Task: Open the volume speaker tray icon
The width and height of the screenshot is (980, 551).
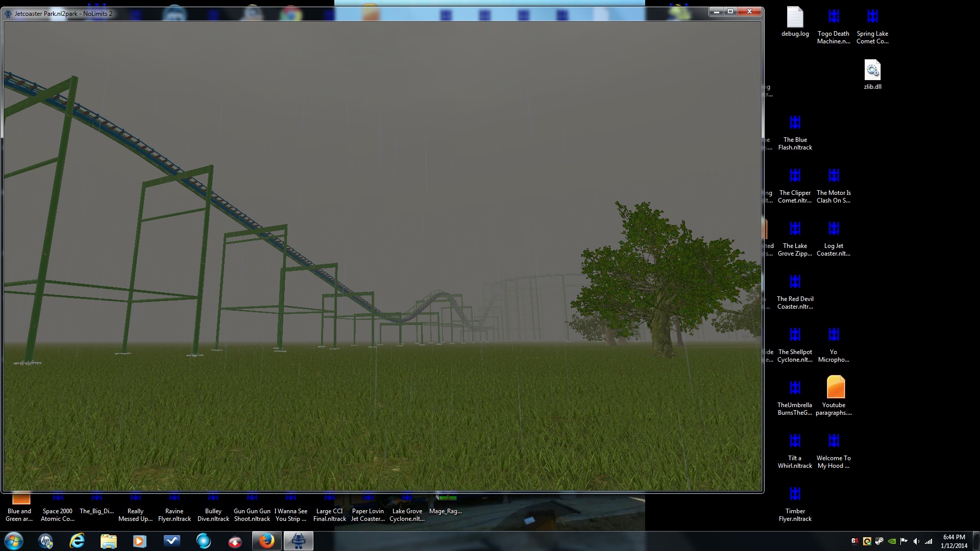Action: 916,541
